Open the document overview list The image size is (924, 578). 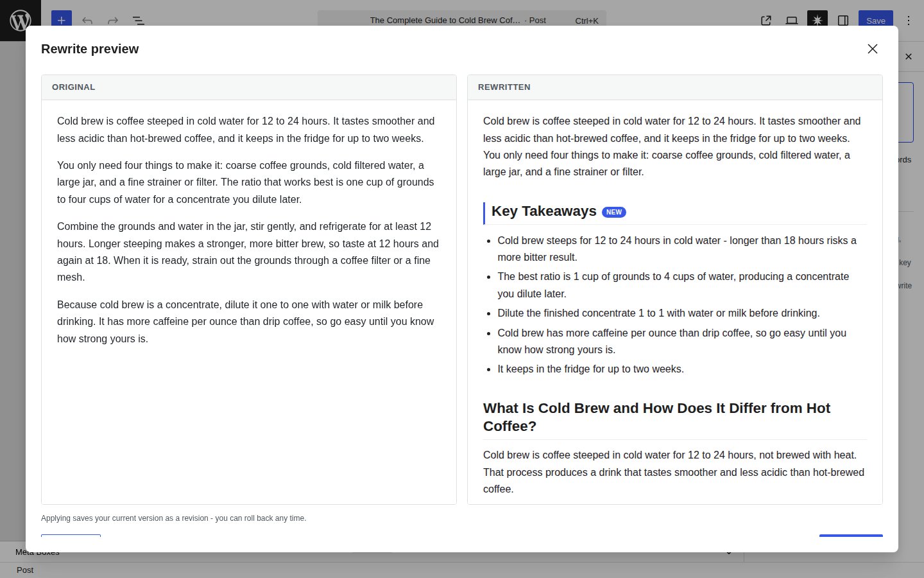[139, 21]
